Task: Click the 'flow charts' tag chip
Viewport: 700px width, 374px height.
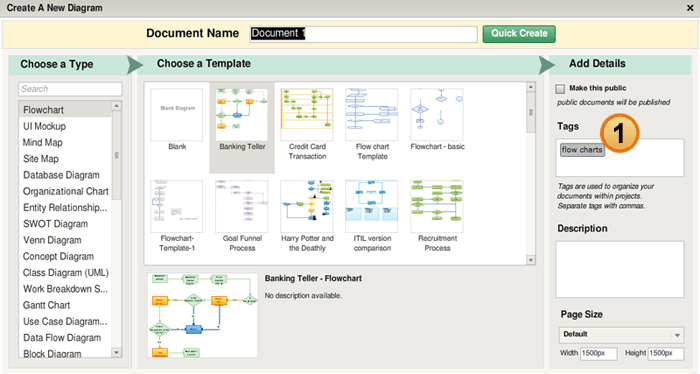Action: click(582, 150)
